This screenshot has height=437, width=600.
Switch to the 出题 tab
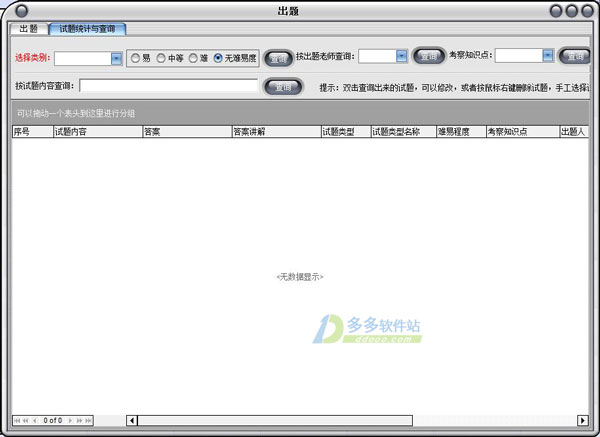(x=29, y=29)
